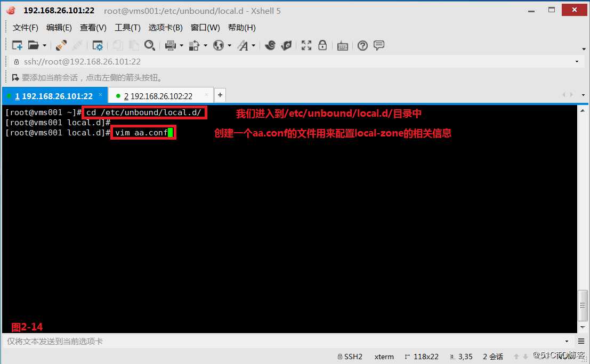The width and height of the screenshot is (590, 364).
Task: Click the greyed-out Paste icon
Action: (x=134, y=45)
